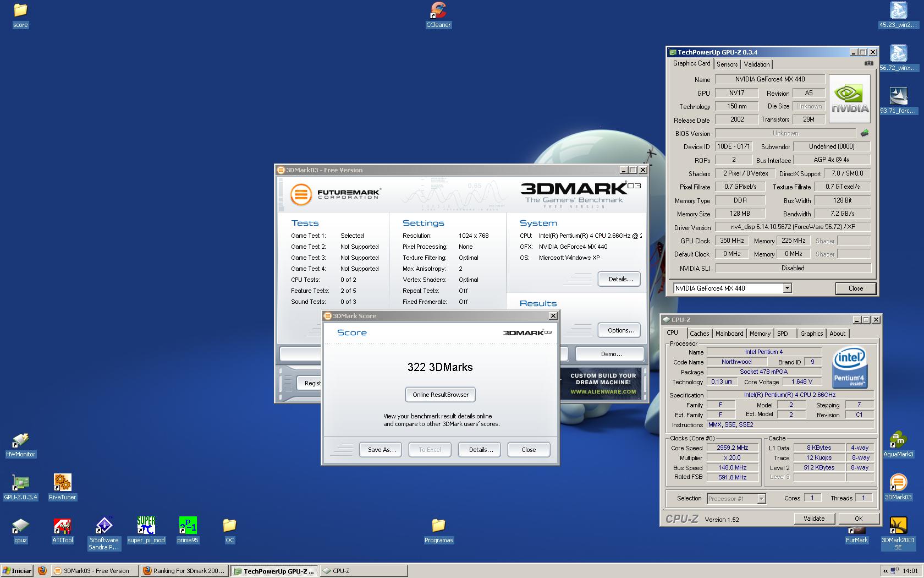924x578 pixels.
Task: Open Processor selection dropdown in CPU-Z
Action: (761, 499)
